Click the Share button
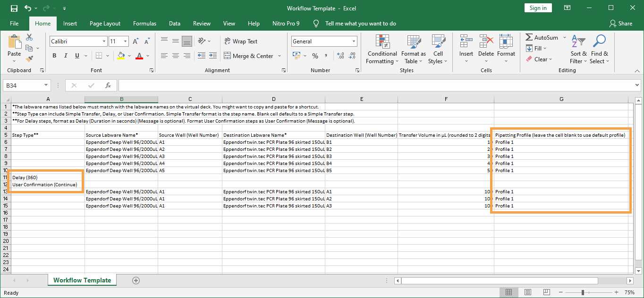This screenshot has height=298, width=644. [621, 24]
